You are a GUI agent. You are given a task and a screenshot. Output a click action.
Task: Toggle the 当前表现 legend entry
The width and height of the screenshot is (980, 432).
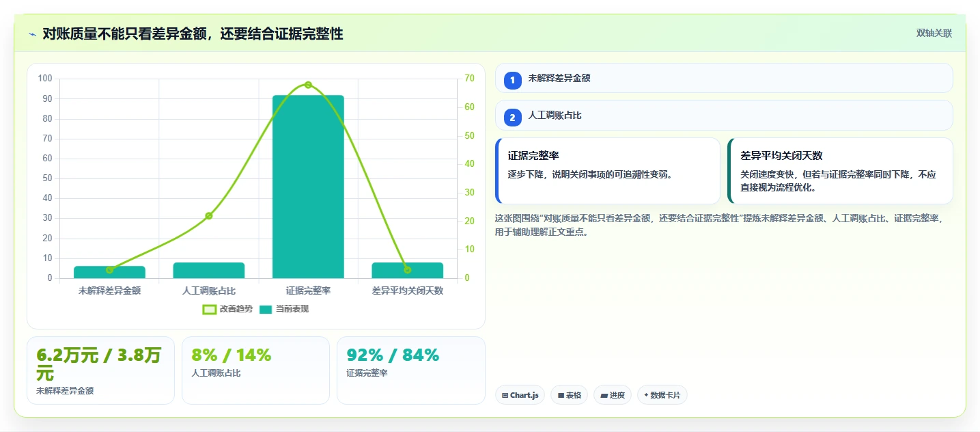click(284, 309)
